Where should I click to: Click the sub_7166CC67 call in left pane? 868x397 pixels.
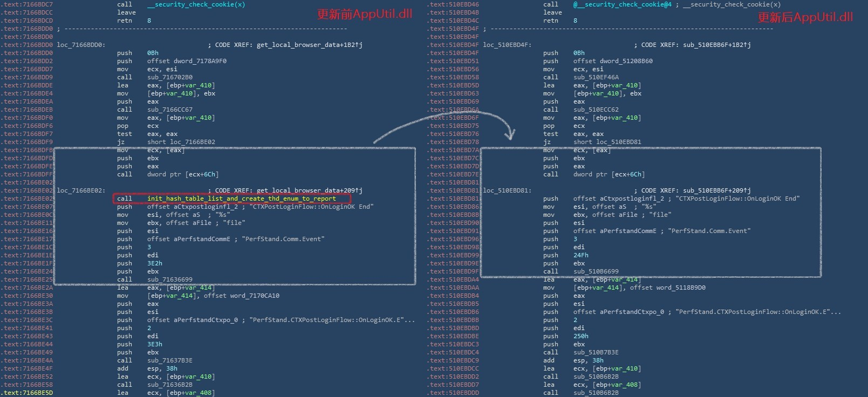point(169,109)
